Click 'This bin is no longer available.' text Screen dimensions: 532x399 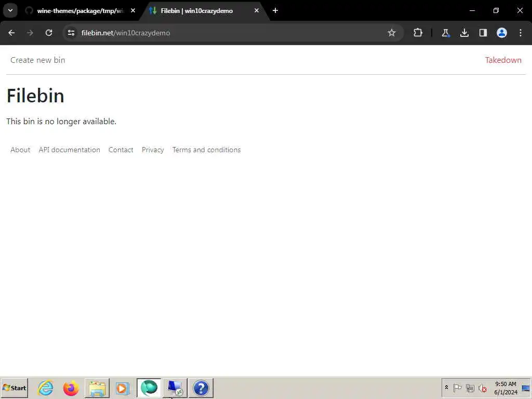(x=61, y=122)
